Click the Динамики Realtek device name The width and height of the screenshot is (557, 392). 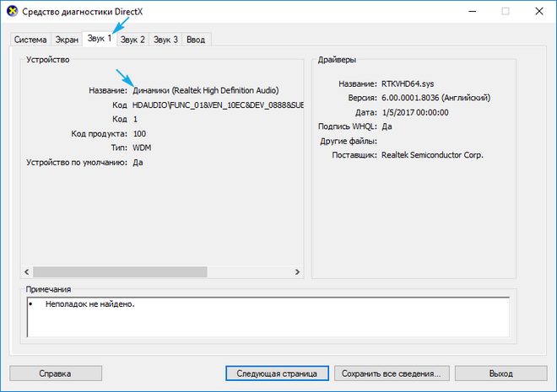tap(206, 90)
